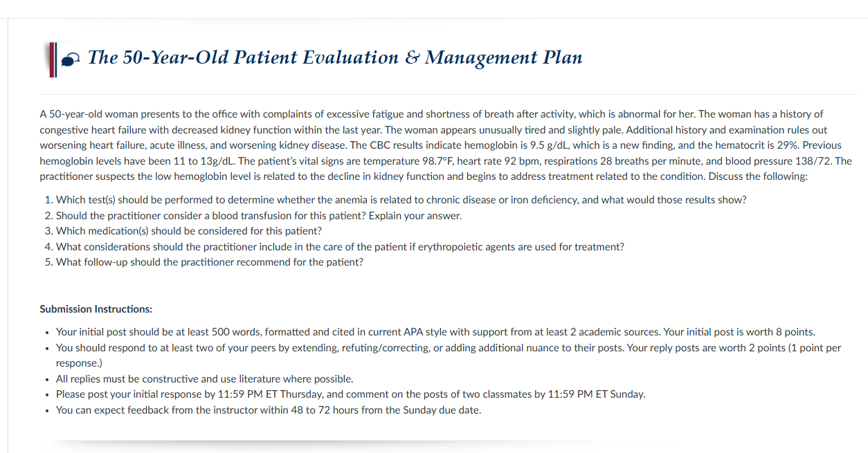Click the speech bubble discussion icon beside title
Viewport: 868px width, 453px height.
coord(71,60)
